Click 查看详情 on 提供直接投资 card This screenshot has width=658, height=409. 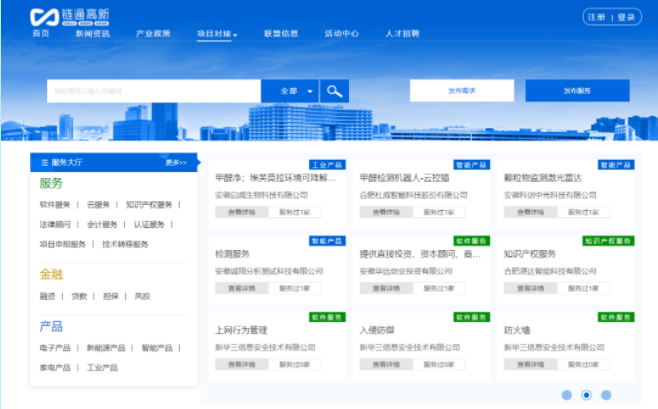tap(386, 288)
